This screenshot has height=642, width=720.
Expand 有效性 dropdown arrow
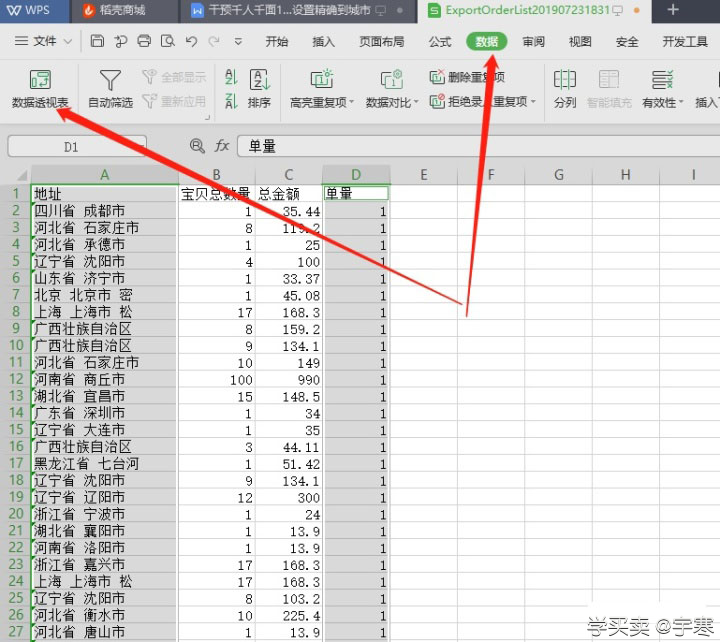coord(681,101)
